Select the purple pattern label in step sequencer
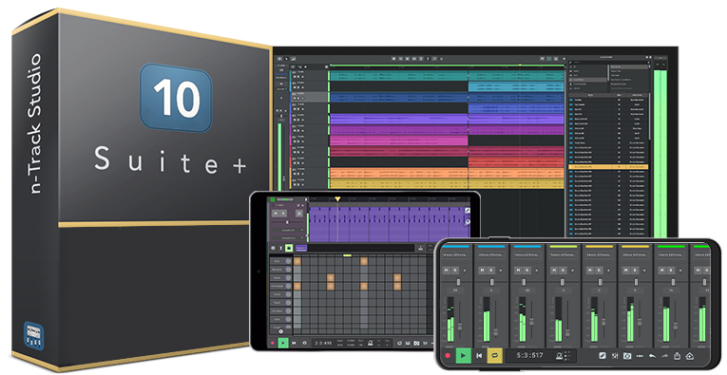This screenshot has height=375, width=727. point(301,248)
